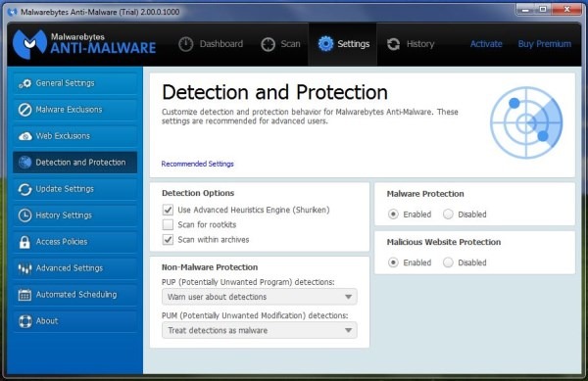This screenshot has height=381, width=588.
Task: Click the Recommended Settings link
Action: (x=197, y=164)
